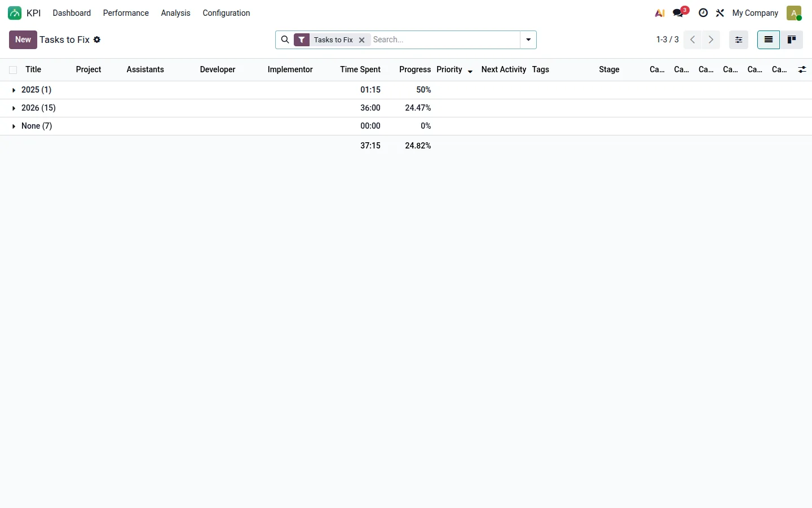Tick the select-all checkbox in header

[x=13, y=70]
